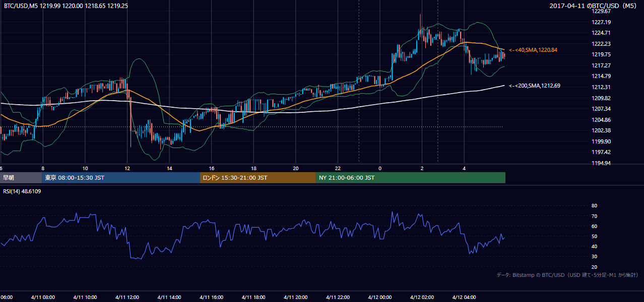Screen dimensions: 644x302
Task: Click RSI axis level 60
Action: (594, 226)
